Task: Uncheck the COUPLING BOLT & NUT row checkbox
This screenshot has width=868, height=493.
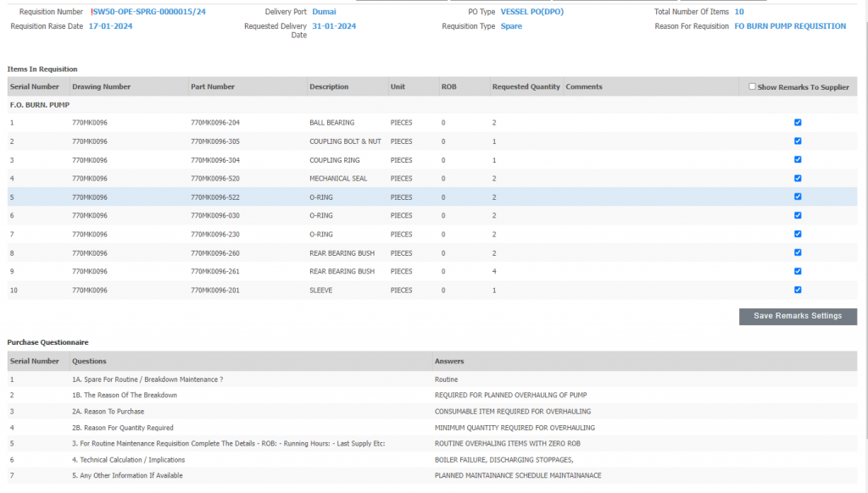Action: (x=798, y=141)
